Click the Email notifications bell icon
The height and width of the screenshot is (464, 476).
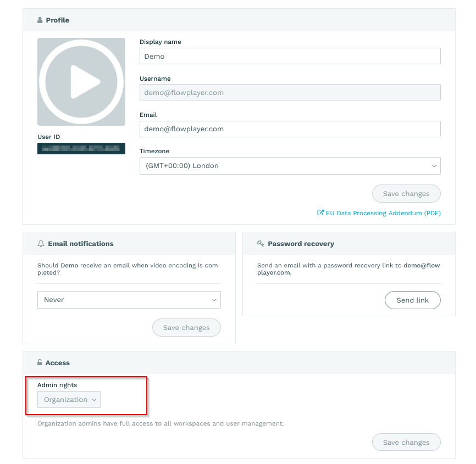tap(41, 243)
